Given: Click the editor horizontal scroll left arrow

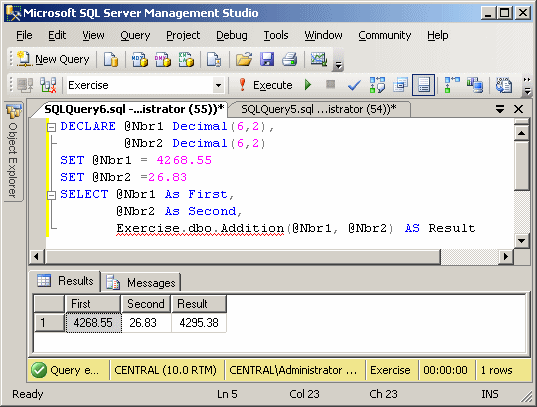Looking at the screenshot, I should click(36, 256).
